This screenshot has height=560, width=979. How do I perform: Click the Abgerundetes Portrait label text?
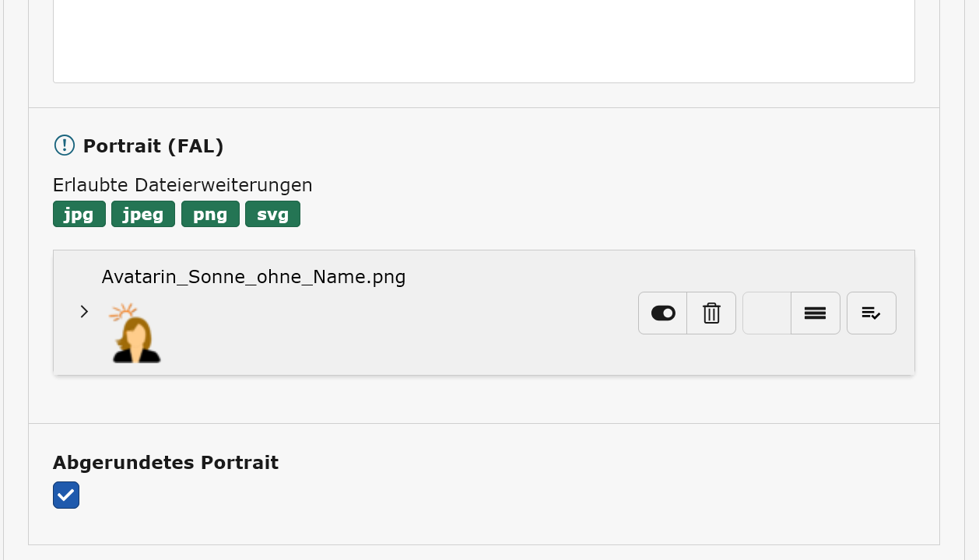pos(166,463)
